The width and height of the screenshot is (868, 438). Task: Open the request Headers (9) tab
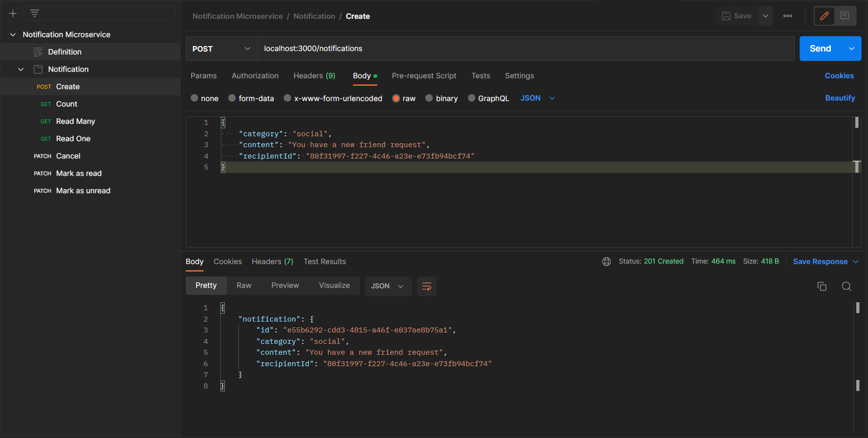click(x=314, y=76)
